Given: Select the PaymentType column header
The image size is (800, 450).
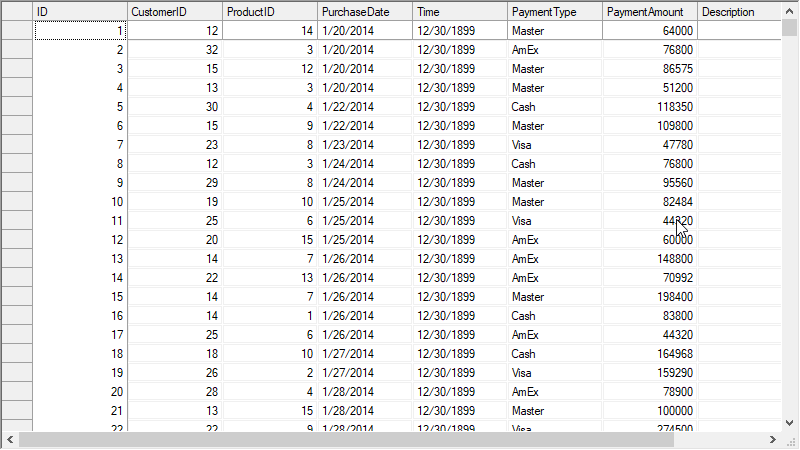Looking at the screenshot, I should [x=555, y=12].
